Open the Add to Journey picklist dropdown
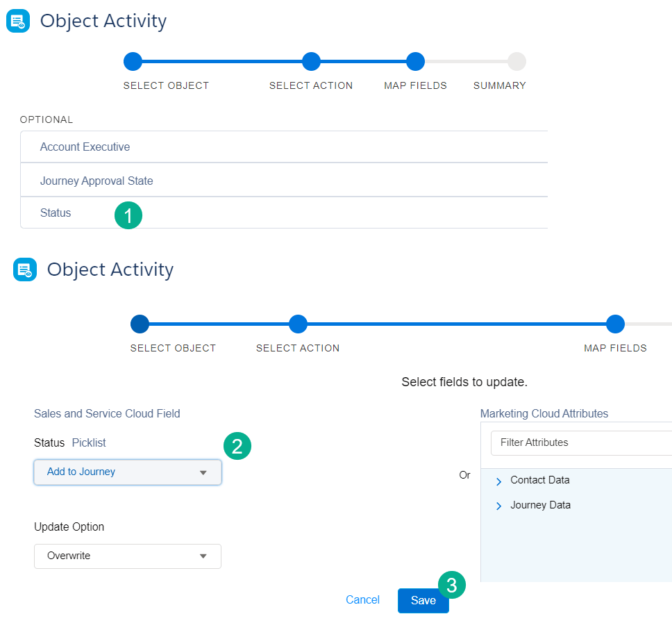Viewport: 672px width, 630px height. tap(128, 472)
